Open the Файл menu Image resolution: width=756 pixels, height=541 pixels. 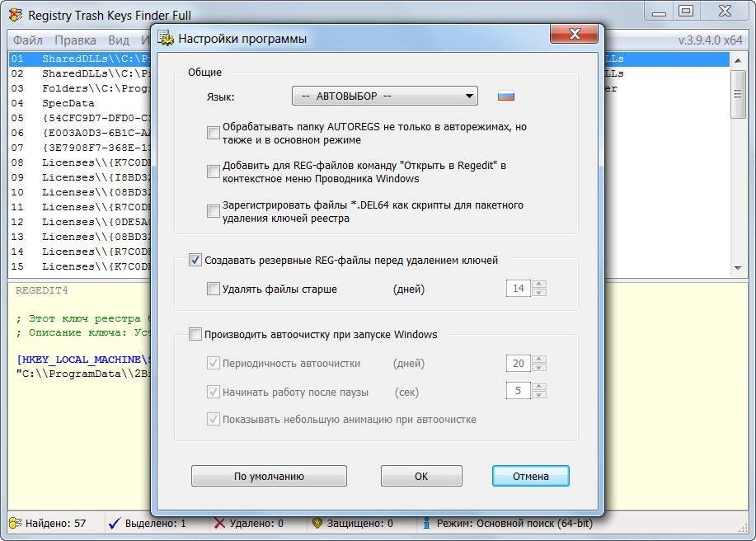[x=28, y=40]
